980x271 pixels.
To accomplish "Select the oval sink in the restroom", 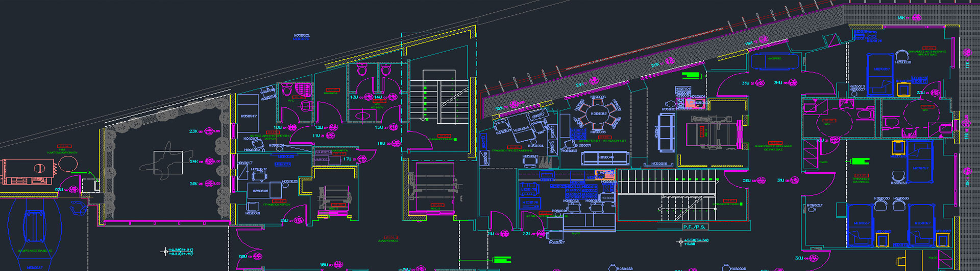I will 362,115.
